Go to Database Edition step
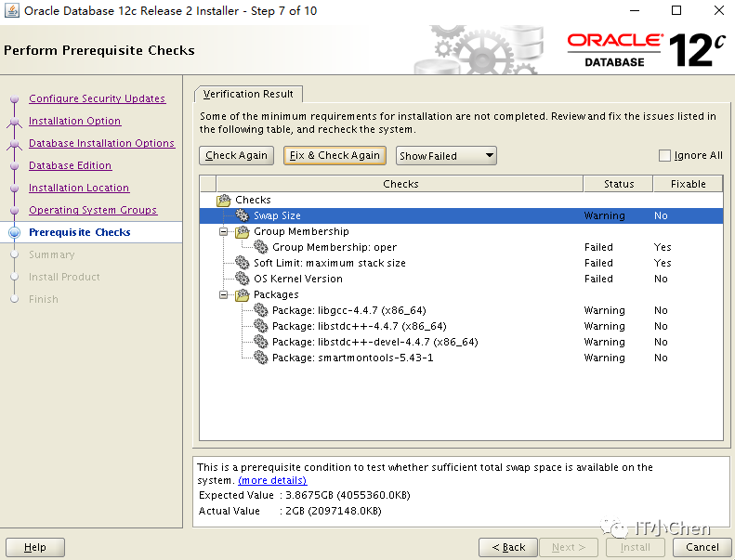This screenshot has height=560, width=735. pos(70,165)
